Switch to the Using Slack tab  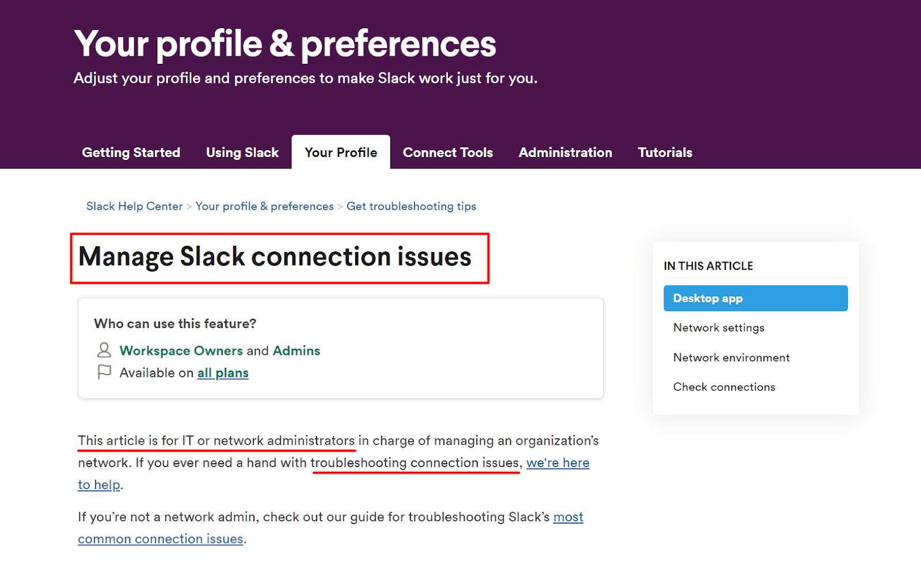(x=242, y=152)
